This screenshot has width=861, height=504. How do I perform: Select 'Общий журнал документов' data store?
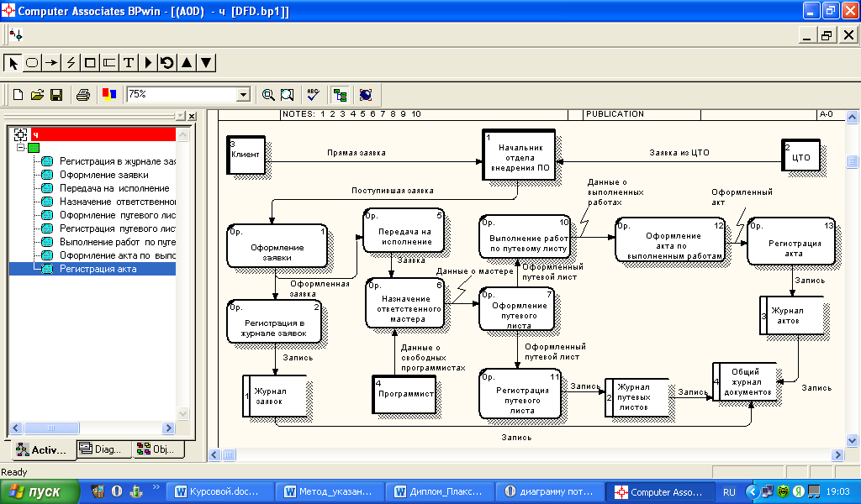pyautogui.click(x=745, y=381)
